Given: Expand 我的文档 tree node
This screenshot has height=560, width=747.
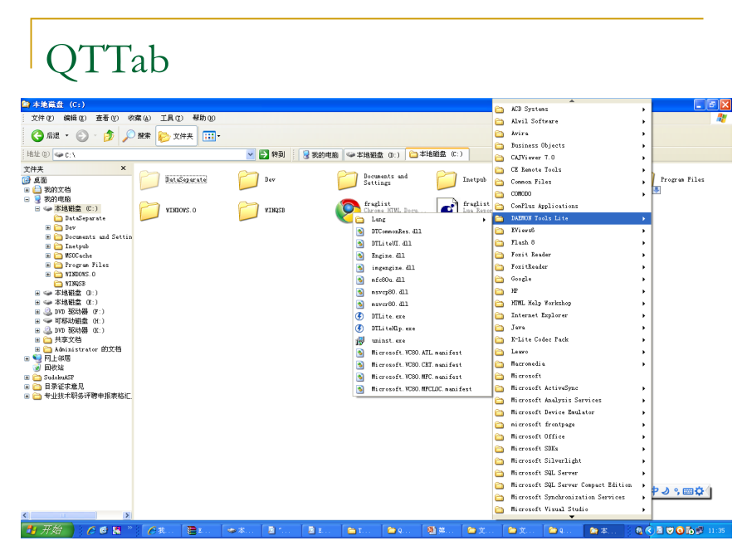Looking at the screenshot, I should coord(27,189).
